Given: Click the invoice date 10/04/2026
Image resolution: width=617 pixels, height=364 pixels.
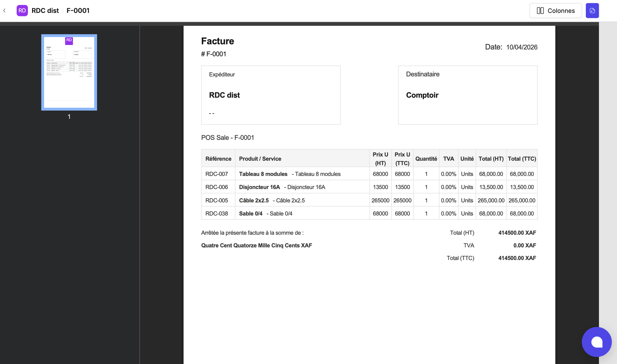Looking at the screenshot, I should tap(522, 47).
